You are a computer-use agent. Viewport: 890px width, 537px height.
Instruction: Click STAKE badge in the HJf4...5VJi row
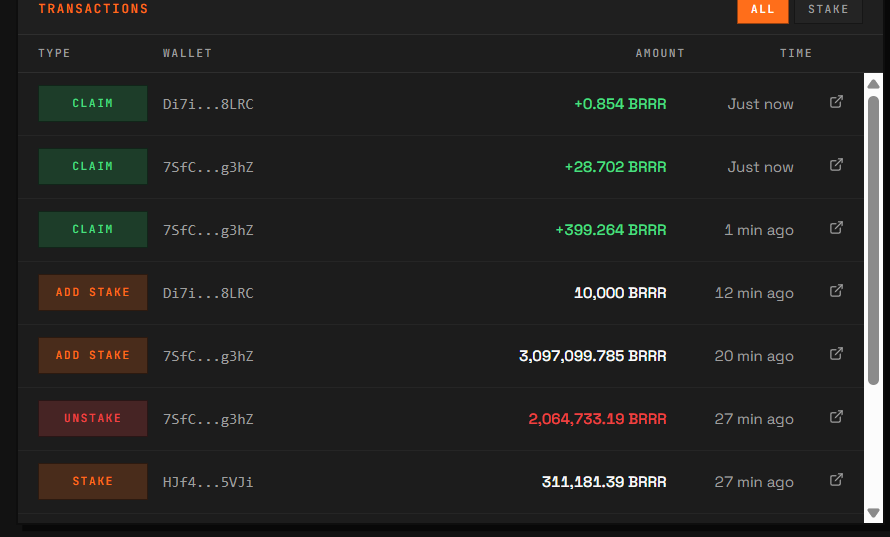pos(93,481)
